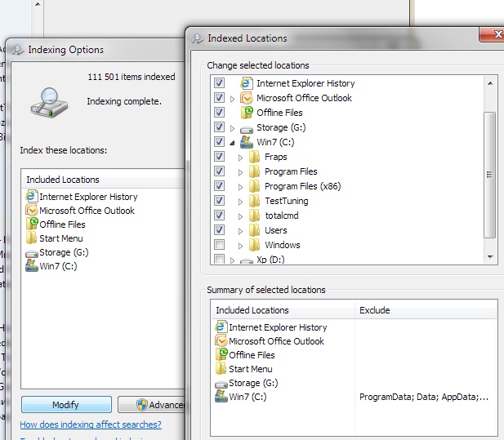Click the Outlook icon in the summary list
Viewport: 504px width, 440px height.
pyautogui.click(x=221, y=340)
